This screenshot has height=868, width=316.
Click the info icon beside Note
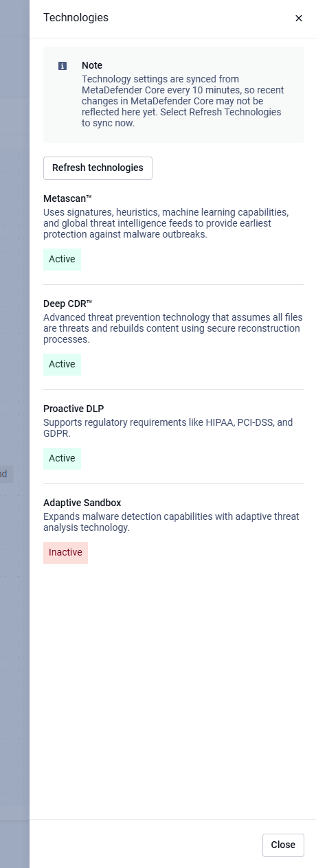pyautogui.click(x=63, y=66)
